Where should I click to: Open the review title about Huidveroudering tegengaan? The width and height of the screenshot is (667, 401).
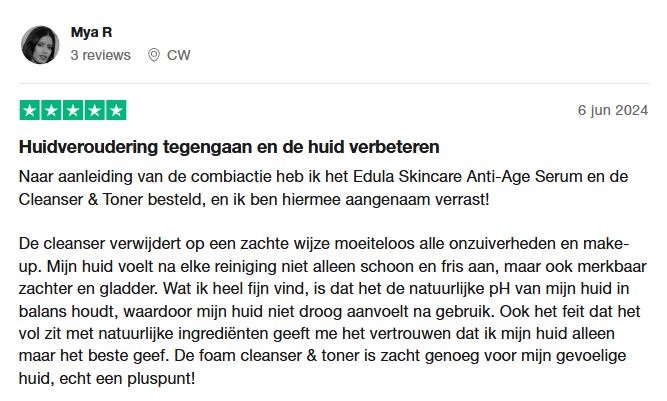click(x=229, y=147)
